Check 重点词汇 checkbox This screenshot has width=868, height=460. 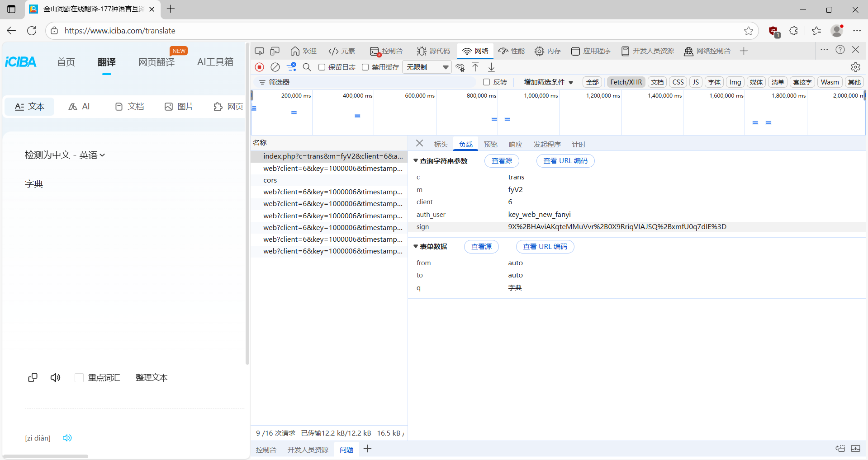click(x=79, y=378)
